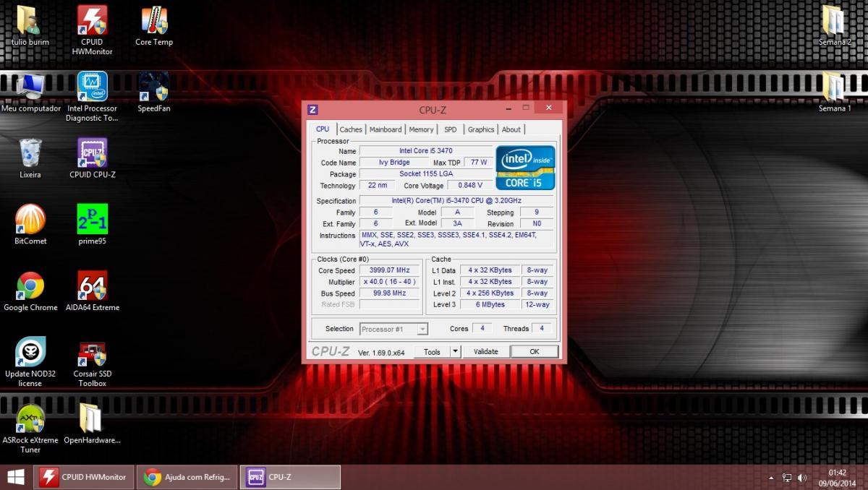Open the Lixeira recycle bin
868x490 pixels.
click(x=30, y=158)
